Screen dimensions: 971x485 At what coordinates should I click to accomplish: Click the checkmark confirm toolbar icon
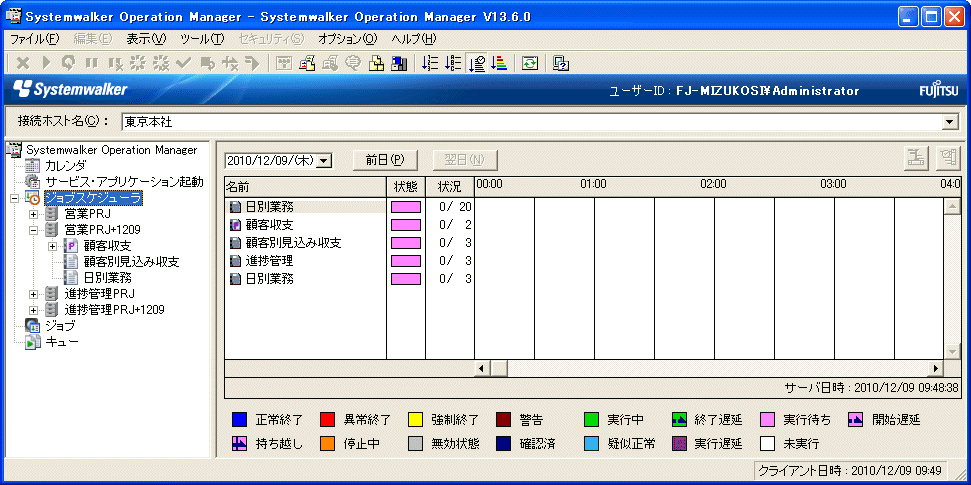(183, 63)
